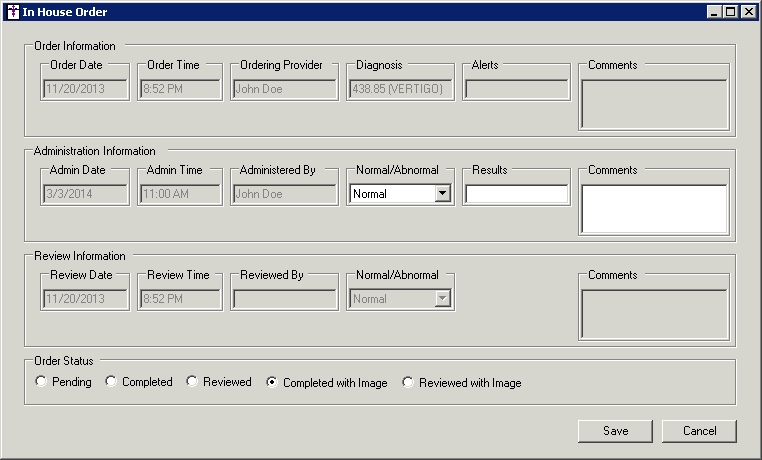Screen dimensions: 762x460
Task: Select Completed with Image status
Action: 272,382
